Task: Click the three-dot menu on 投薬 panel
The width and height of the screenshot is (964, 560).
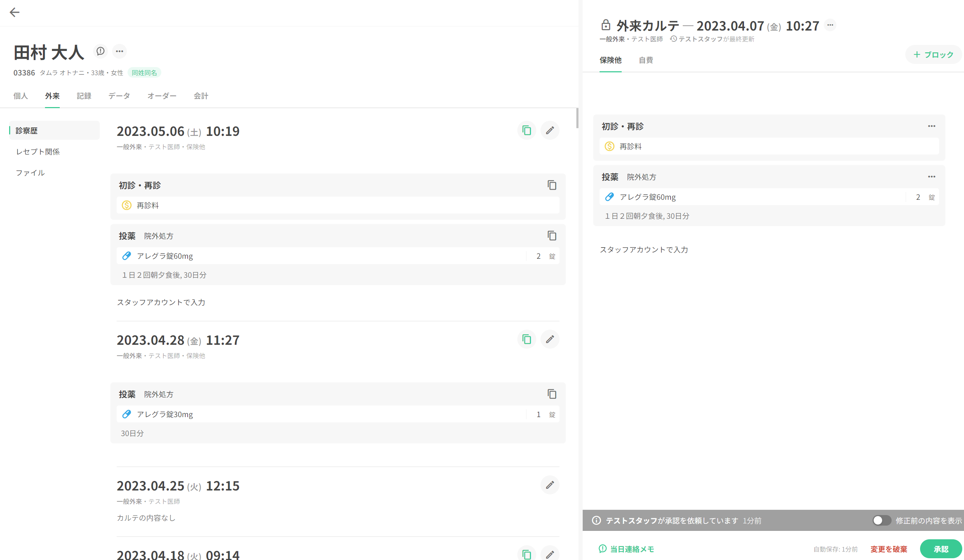Action: click(931, 177)
